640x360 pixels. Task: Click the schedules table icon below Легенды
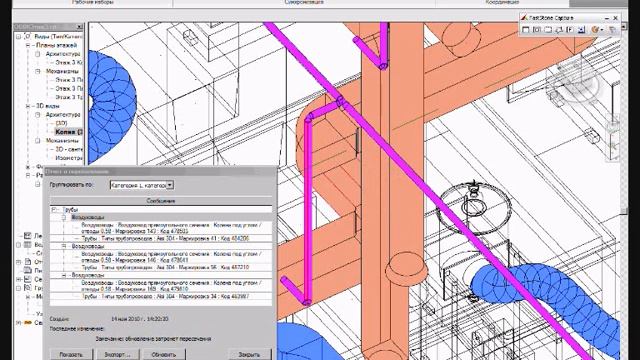[x=28, y=245]
